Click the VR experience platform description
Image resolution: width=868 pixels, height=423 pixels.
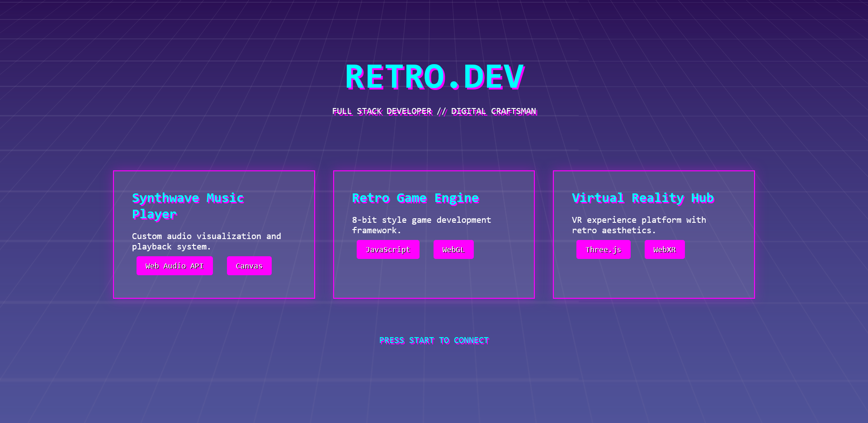pyautogui.click(x=639, y=225)
